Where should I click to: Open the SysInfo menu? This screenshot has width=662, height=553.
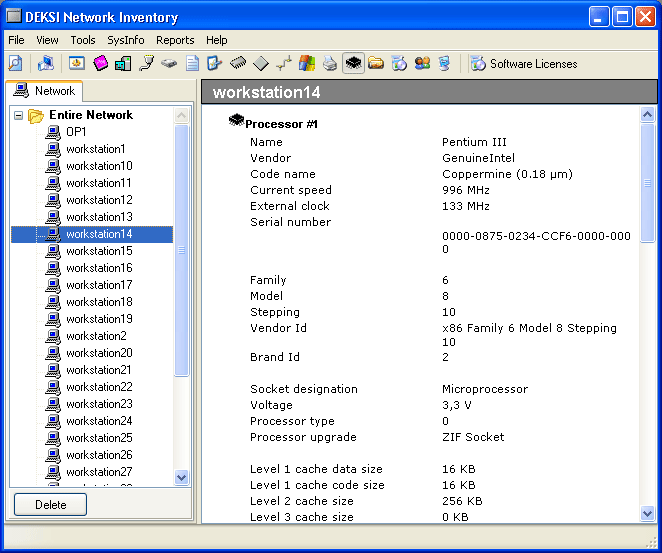coord(126,40)
